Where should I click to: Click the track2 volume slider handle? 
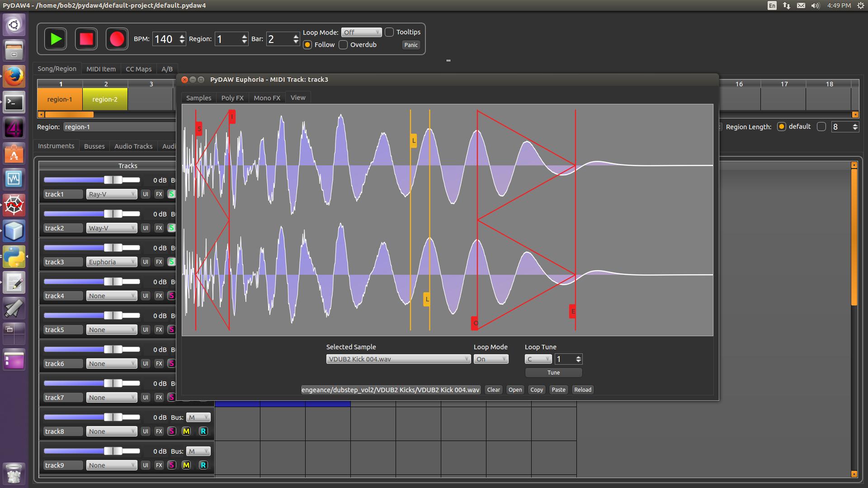[113, 214]
